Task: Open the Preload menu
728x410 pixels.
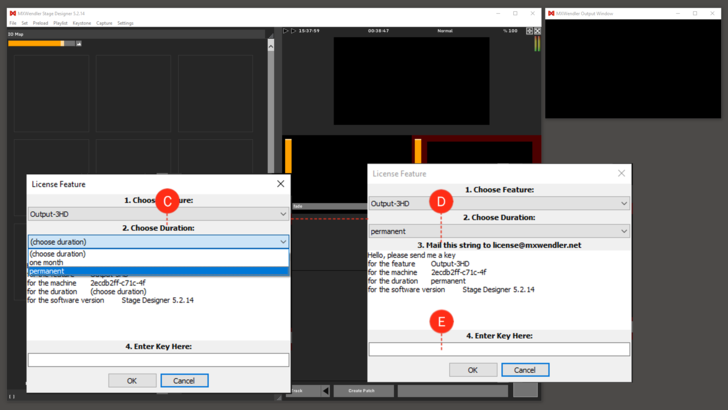Action: 40,23
